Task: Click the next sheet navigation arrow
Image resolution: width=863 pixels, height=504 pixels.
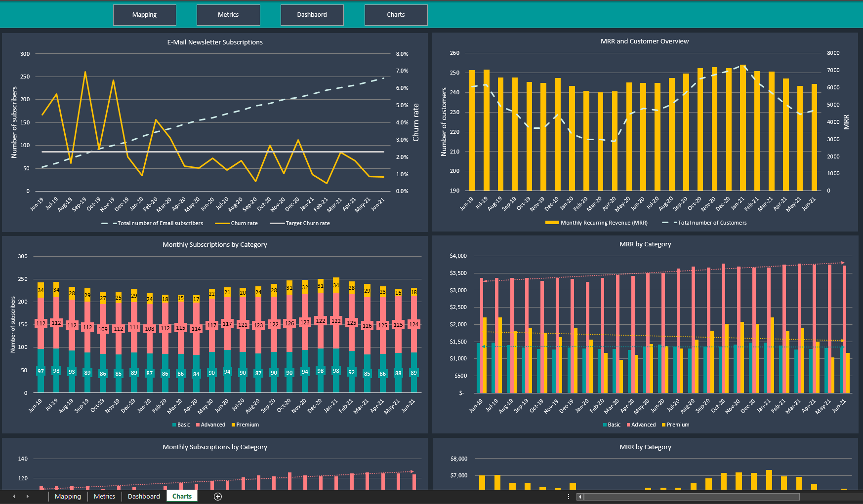Action: pos(28,496)
